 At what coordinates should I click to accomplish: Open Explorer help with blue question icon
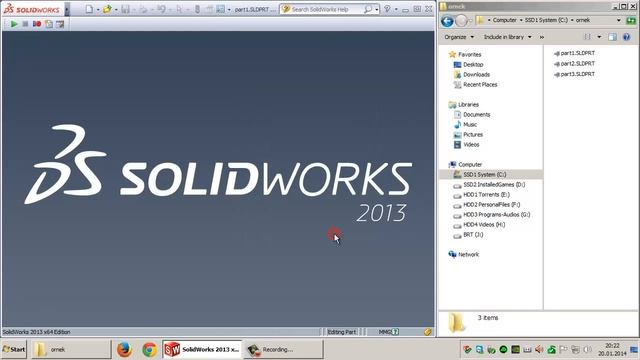point(627,37)
